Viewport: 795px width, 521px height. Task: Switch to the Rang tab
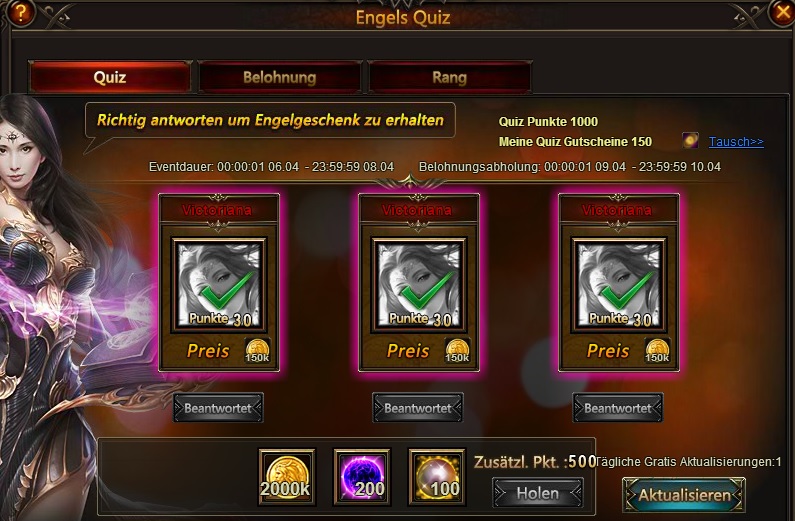tap(450, 77)
